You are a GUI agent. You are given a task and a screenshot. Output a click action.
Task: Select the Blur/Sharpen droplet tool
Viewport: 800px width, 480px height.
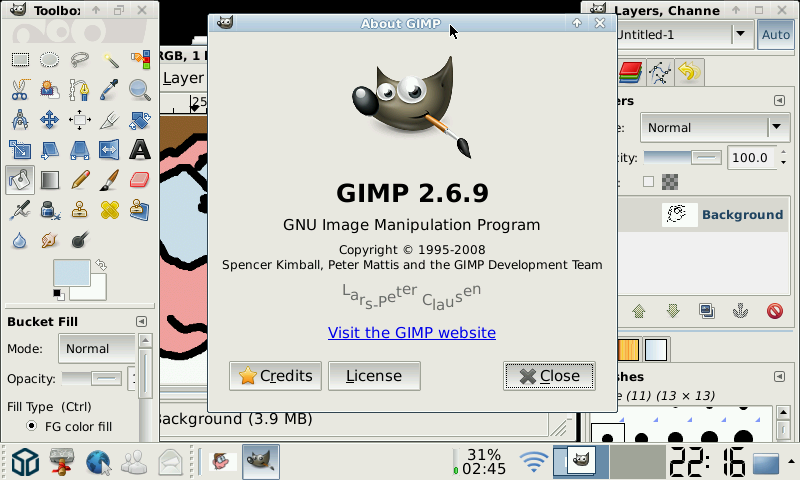(20, 240)
